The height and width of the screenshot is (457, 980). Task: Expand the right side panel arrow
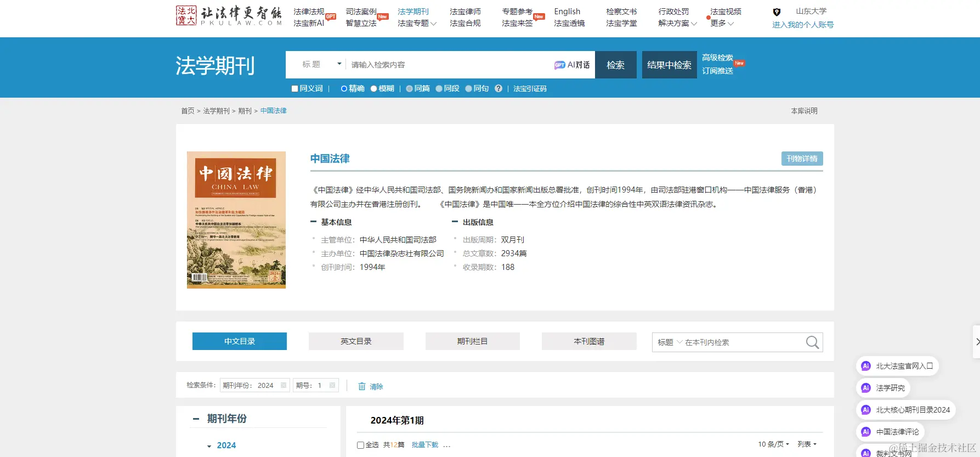coord(977,342)
